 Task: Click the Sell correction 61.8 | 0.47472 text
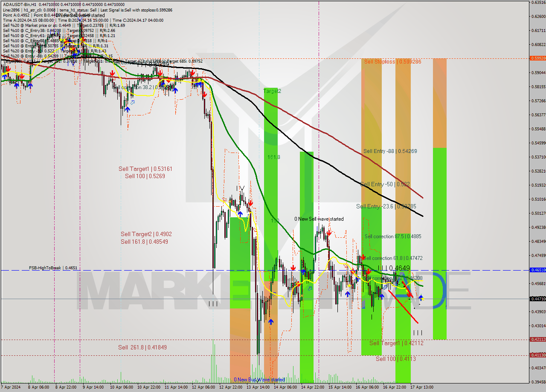click(x=393, y=258)
